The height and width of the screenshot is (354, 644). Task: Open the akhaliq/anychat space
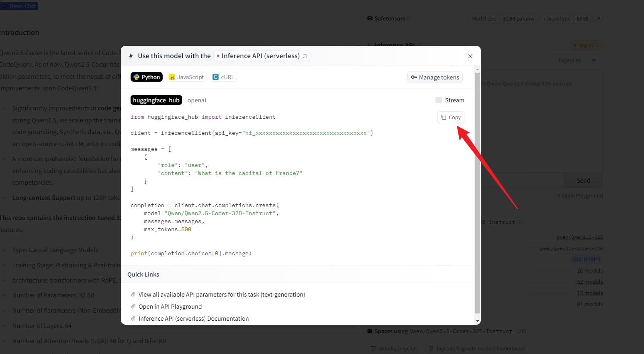394,348
